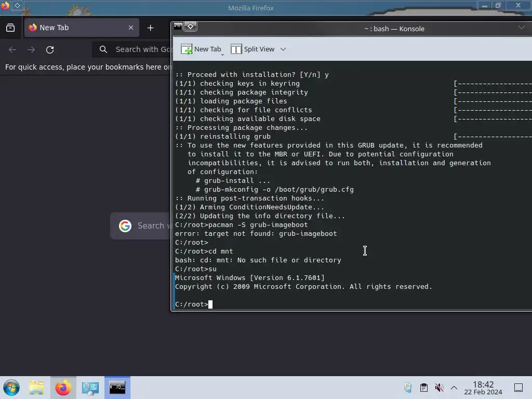The width and height of the screenshot is (532, 399).
Task: Open system settings taskbar icon
Action: tap(90, 388)
